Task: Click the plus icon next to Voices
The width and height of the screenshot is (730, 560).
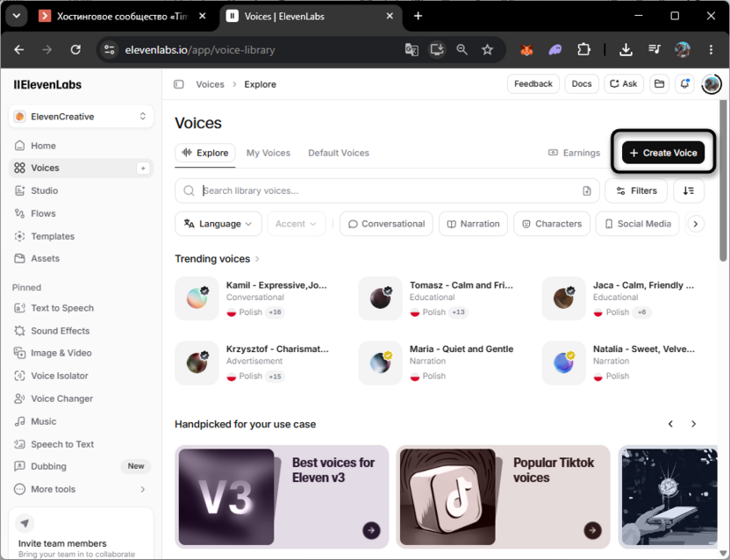Action: (x=143, y=169)
